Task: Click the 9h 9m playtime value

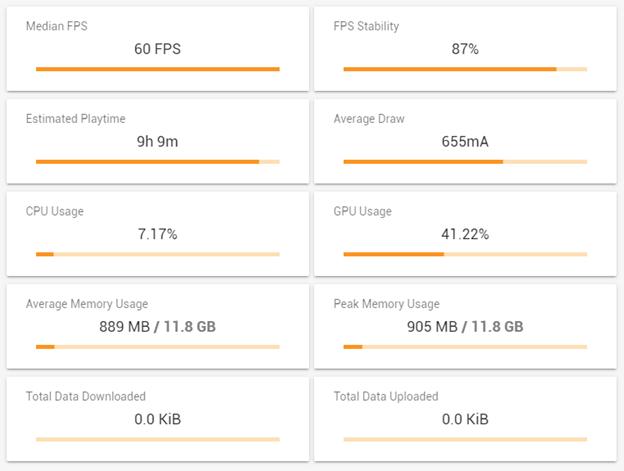Action: pyautogui.click(x=157, y=141)
